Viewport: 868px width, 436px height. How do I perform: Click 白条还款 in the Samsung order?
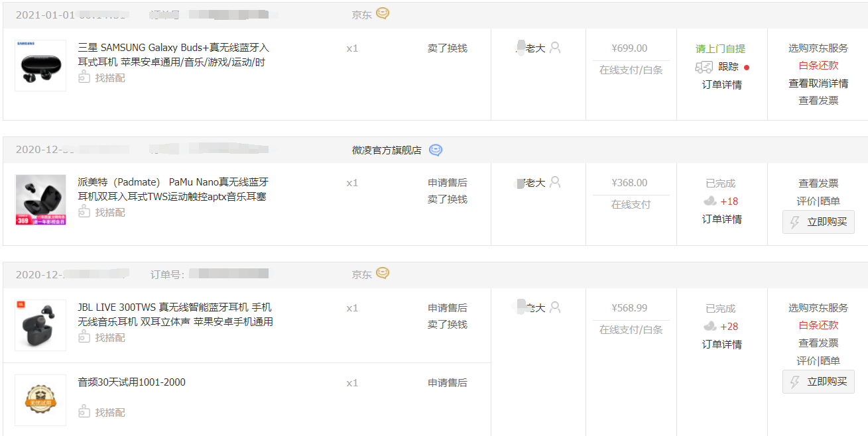click(818, 66)
